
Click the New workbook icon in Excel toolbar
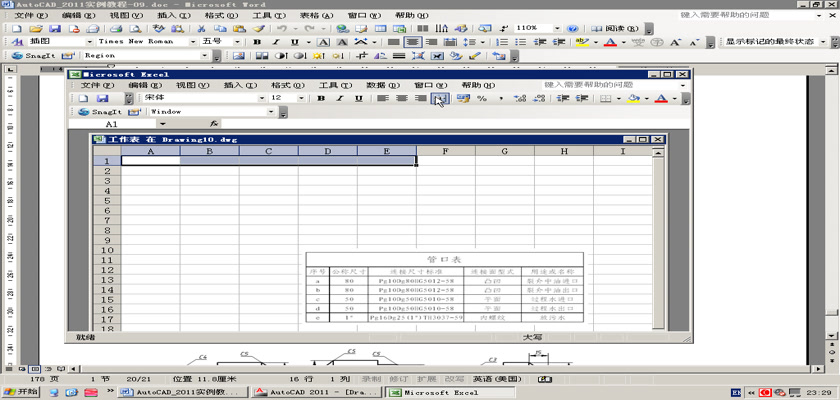(x=83, y=99)
